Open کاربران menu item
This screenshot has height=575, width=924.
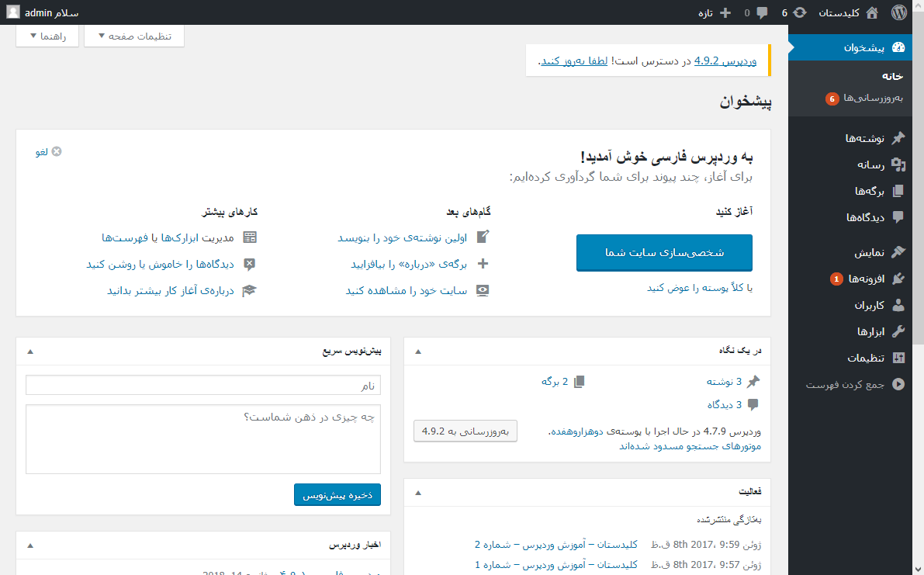[850, 305]
